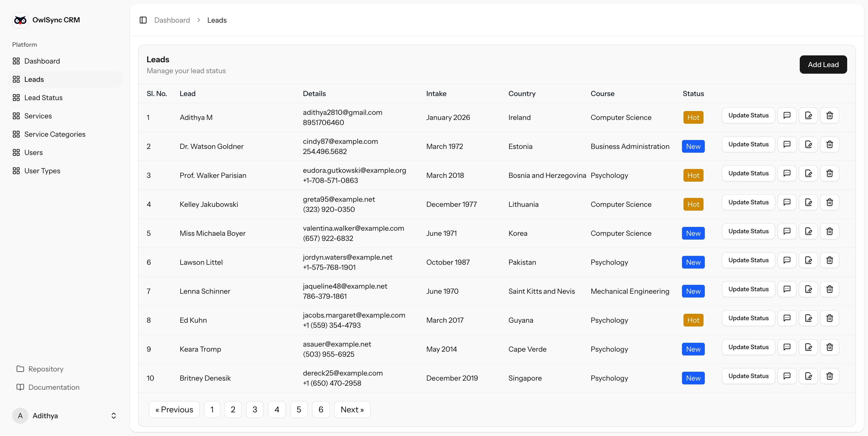
Task: Open comment icon for Adithya M
Action: click(x=787, y=116)
